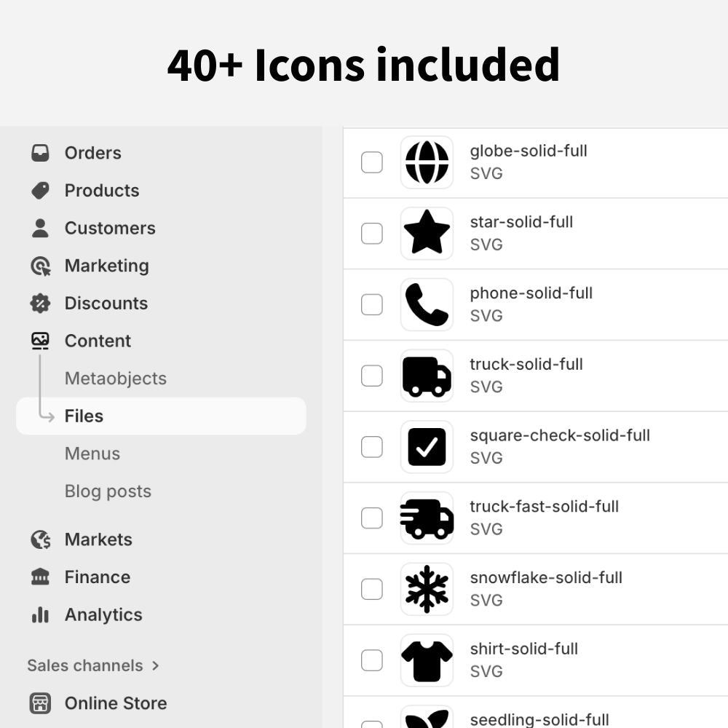Viewport: 728px width, 728px height.
Task: Select the Finance bank icon
Action: [40, 577]
